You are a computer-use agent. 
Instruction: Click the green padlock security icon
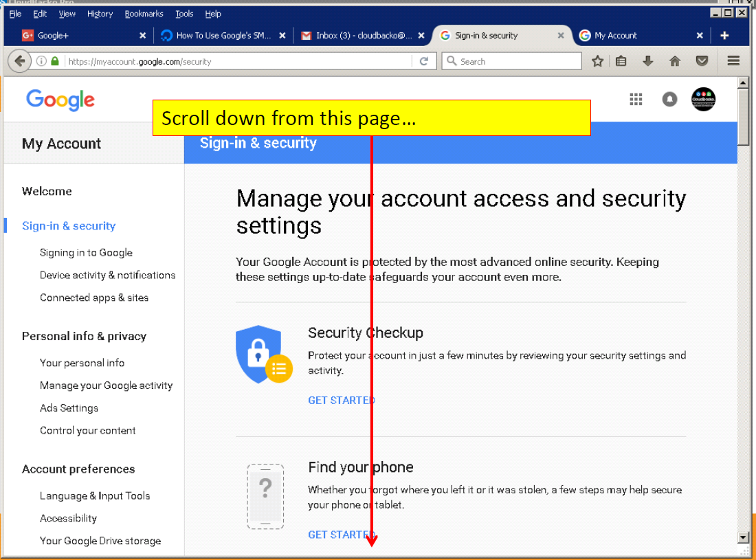(55, 61)
